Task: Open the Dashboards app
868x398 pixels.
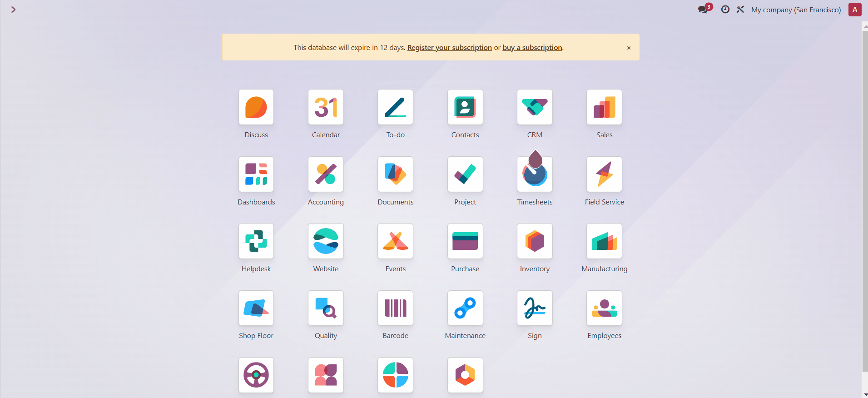Action: click(256, 174)
